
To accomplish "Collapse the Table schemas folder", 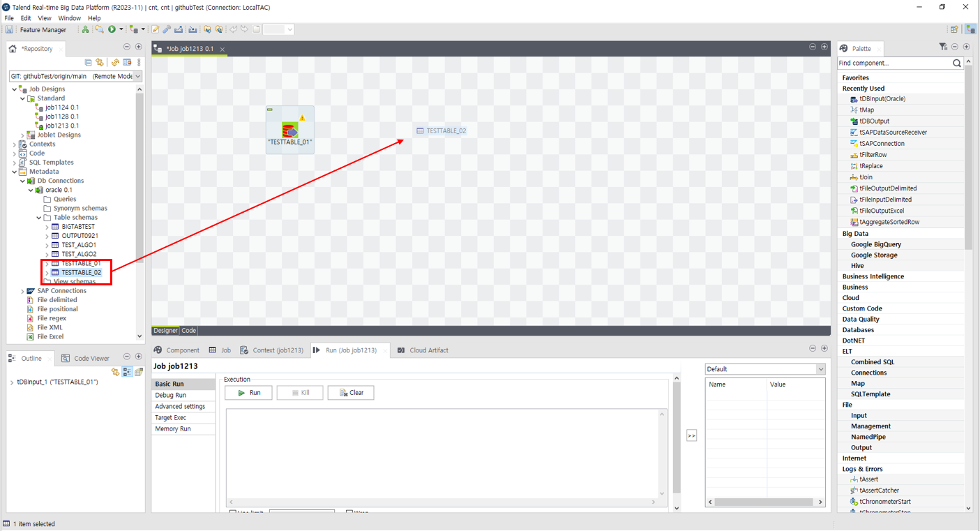I will tap(39, 218).
